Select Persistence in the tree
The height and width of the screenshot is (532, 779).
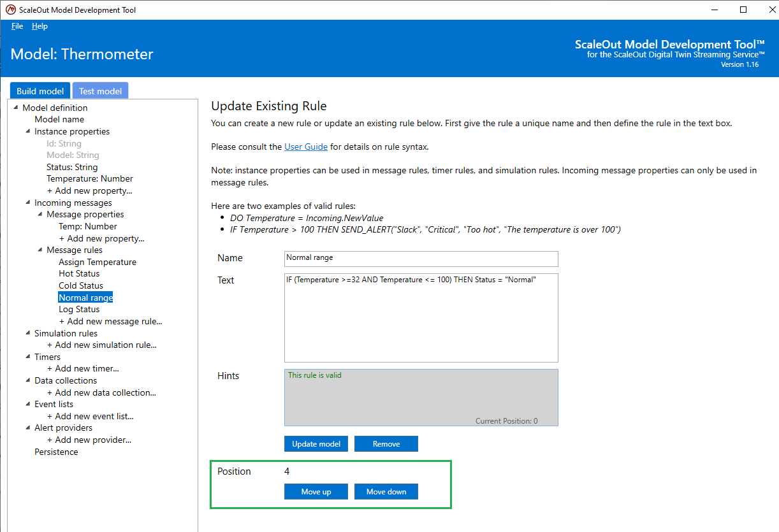[56, 452]
